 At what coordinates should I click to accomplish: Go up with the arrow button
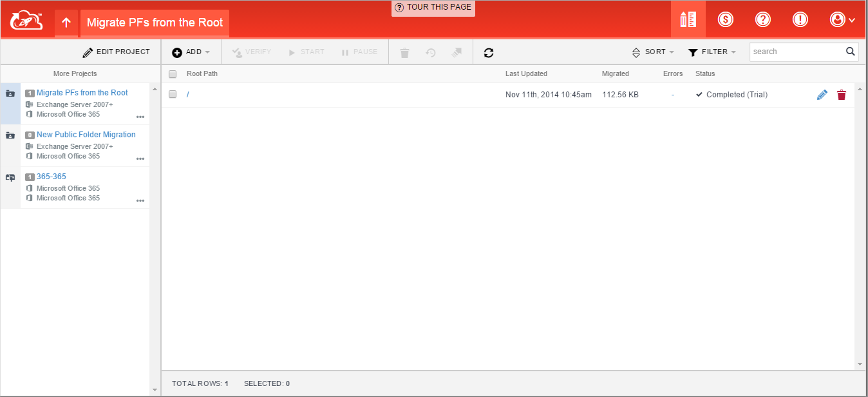coord(66,23)
